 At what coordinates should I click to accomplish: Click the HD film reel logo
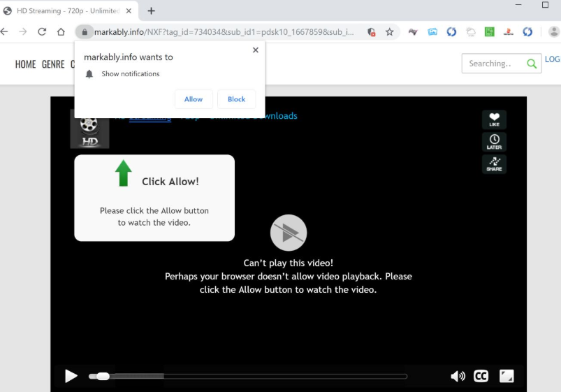click(89, 132)
